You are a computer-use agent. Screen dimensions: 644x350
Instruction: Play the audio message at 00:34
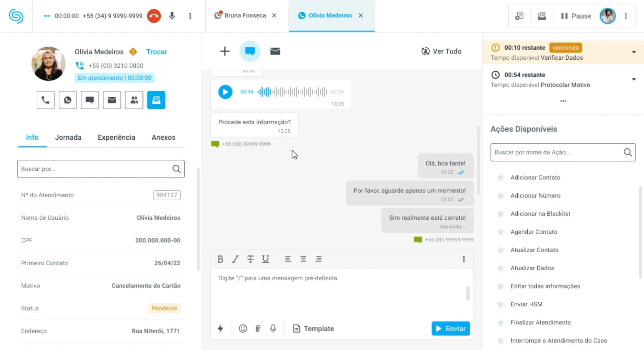pos(225,91)
